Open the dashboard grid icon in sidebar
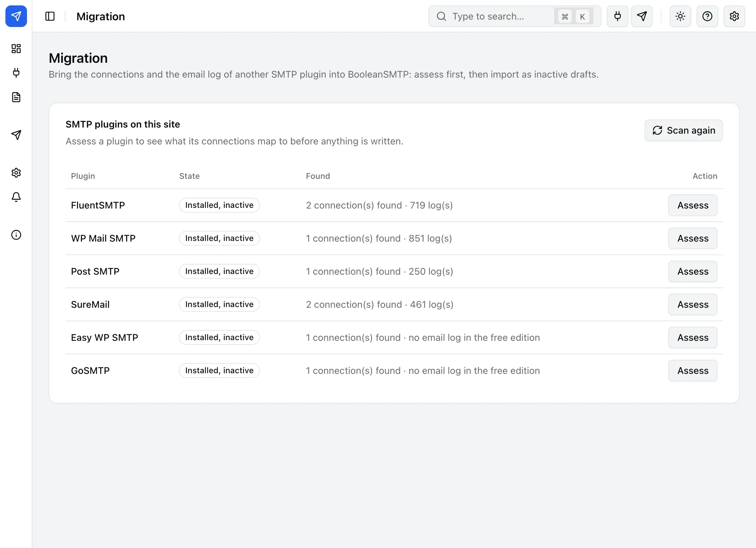The height and width of the screenshot is (548, 756). point(16,49)
